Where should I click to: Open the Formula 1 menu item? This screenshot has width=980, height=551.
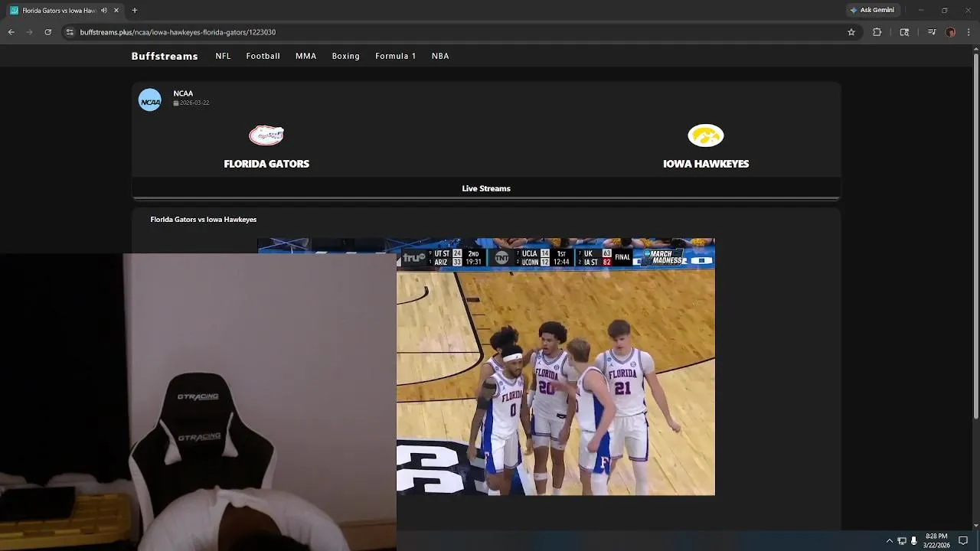tap(396, 56)
